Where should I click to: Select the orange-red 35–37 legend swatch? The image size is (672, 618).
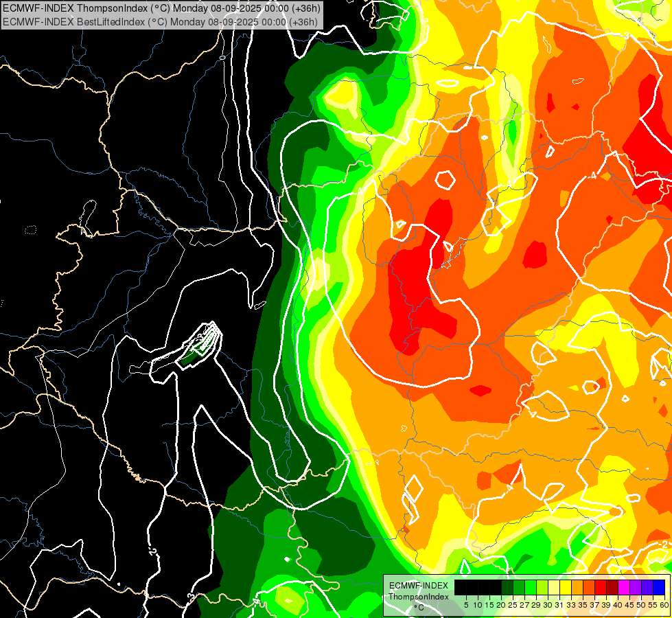[x=589, y=588]
